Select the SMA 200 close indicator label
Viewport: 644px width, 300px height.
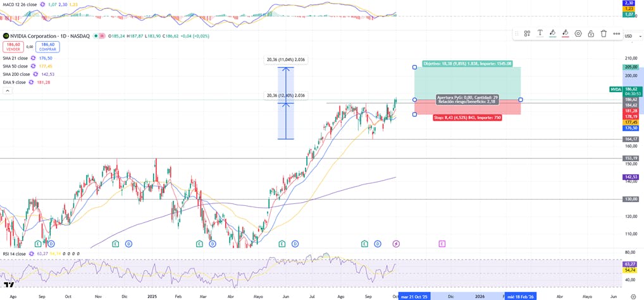[x=16, y=74]
